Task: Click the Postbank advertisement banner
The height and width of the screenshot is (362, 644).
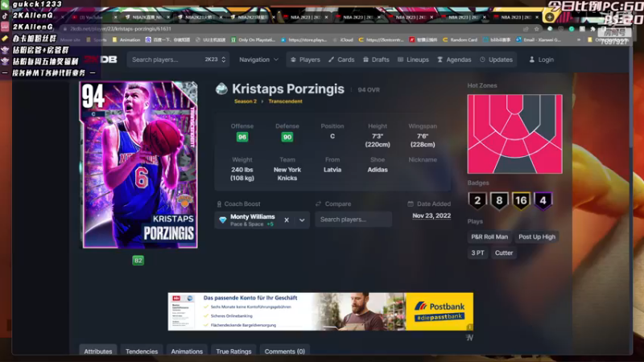Action: click(320, 311)
